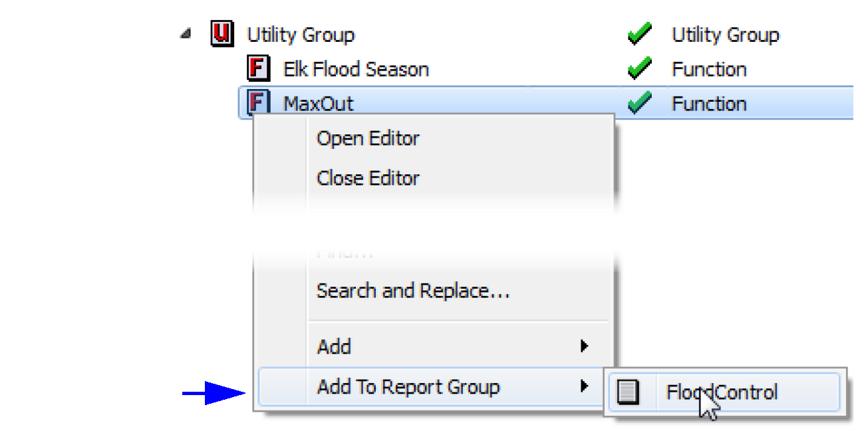
Task: Expand the Add submenu arrow
Action: (x=583, y=346)
